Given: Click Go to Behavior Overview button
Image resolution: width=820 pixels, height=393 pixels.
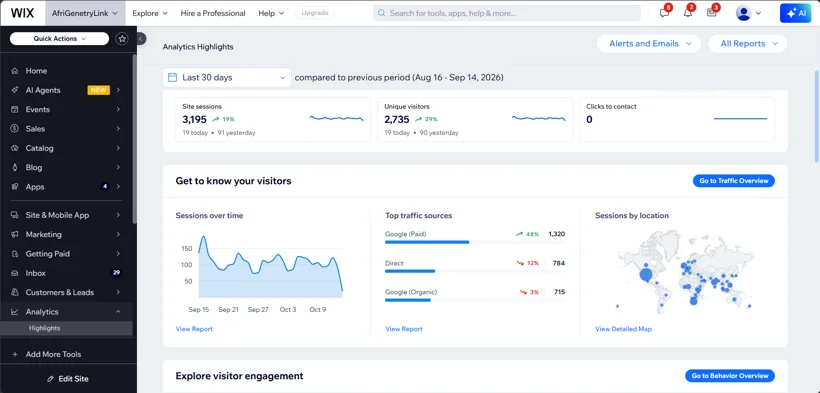Looking at the screenshot, I should [x=730, y=376].
